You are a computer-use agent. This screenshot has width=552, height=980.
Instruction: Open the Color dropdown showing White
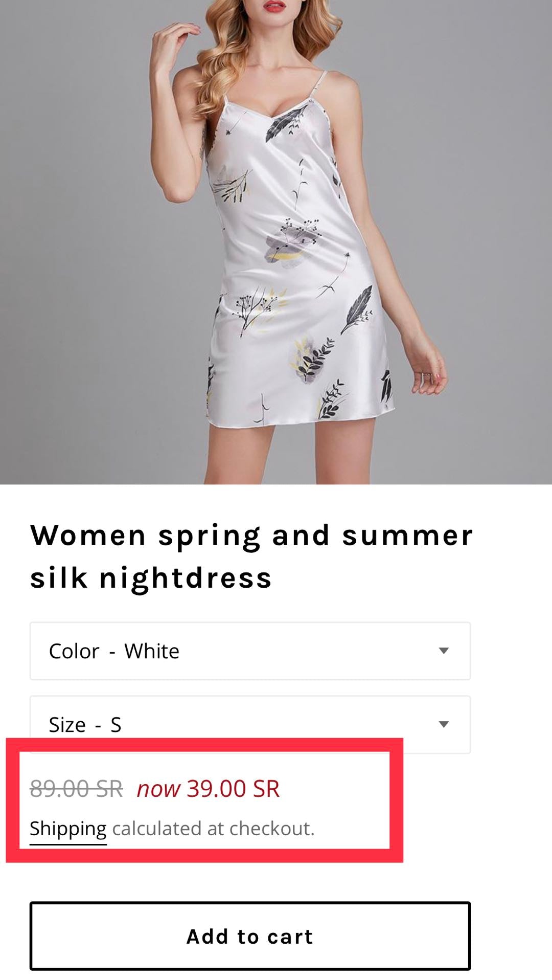tap(250, 651)
